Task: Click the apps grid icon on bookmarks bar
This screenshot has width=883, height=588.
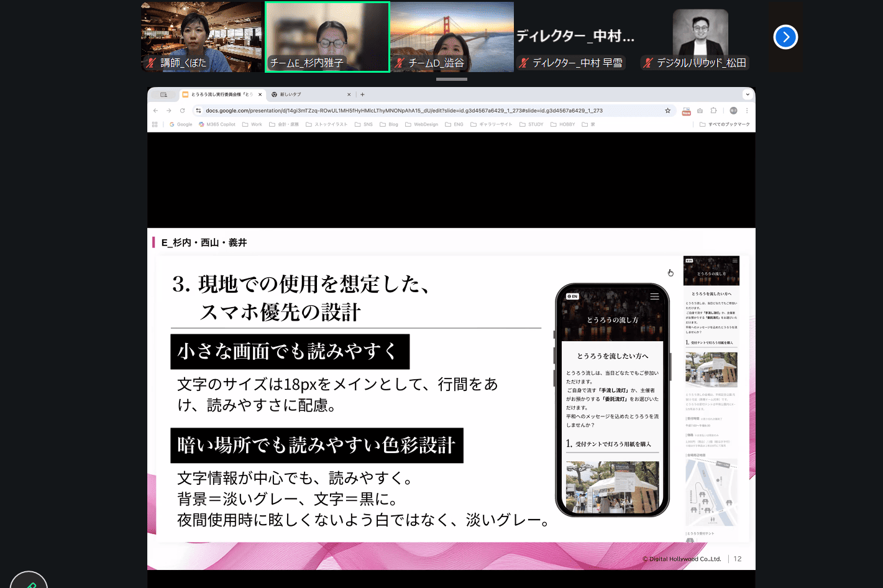Action: point(154,124)
